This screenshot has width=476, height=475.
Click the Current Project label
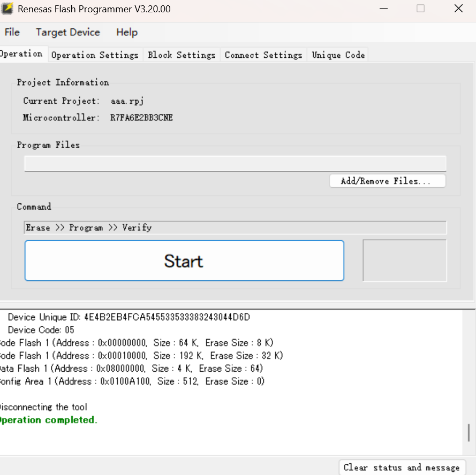pos(62,101)
